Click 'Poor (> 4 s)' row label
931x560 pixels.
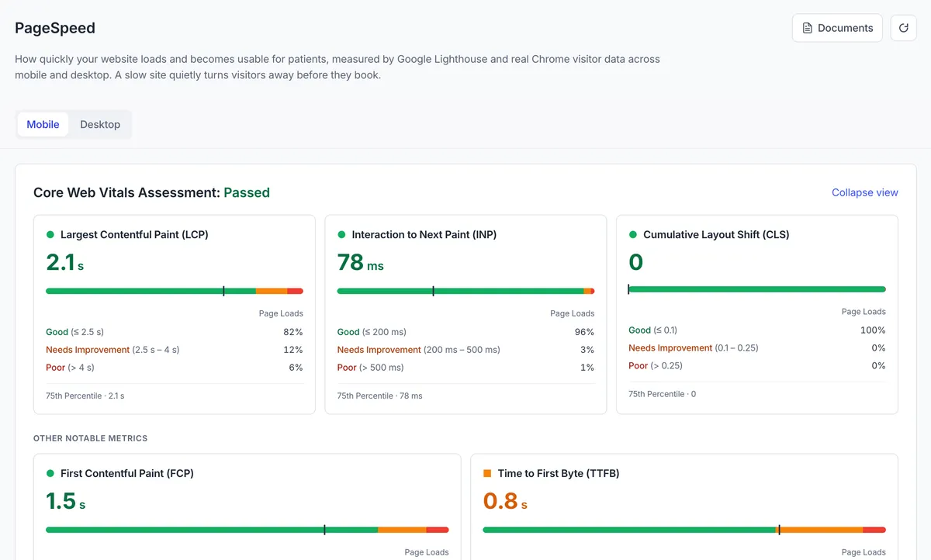70,368
